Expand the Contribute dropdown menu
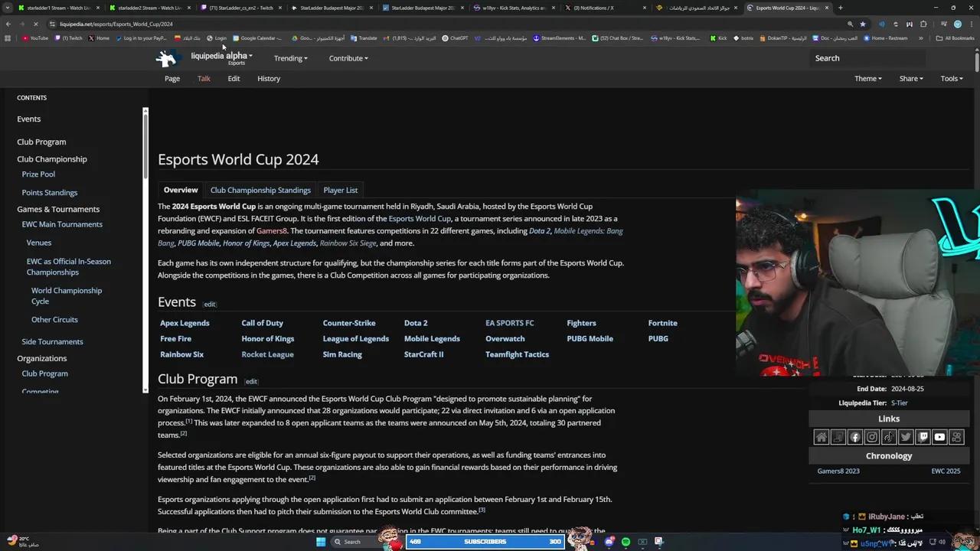980x551 pixels. tap(348, 58)
